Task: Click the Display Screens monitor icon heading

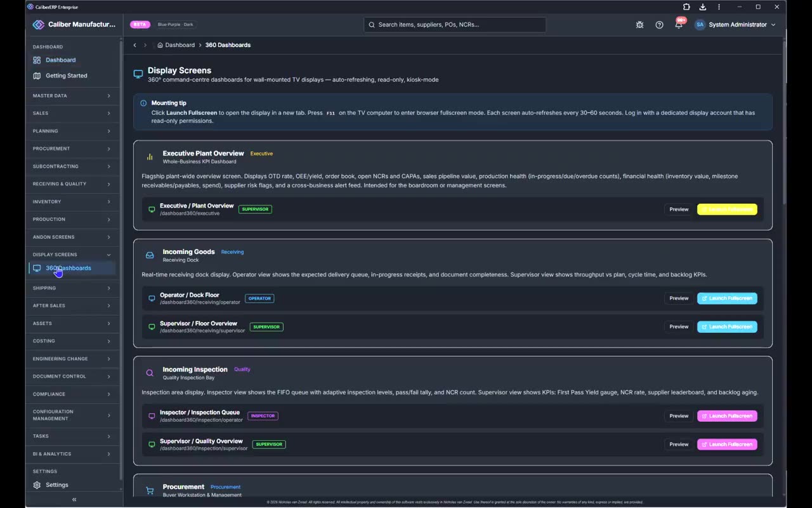Action: coord(138,74)
